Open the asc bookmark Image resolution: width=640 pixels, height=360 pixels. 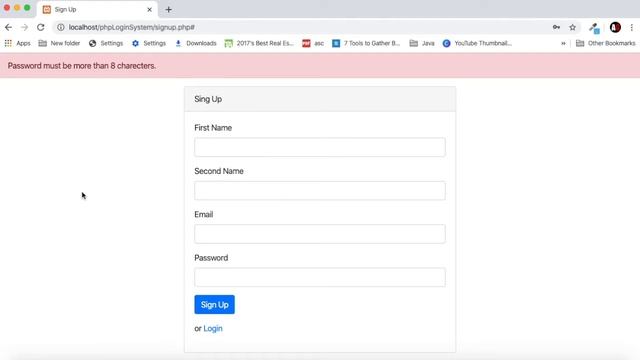[x=313, y=43]
